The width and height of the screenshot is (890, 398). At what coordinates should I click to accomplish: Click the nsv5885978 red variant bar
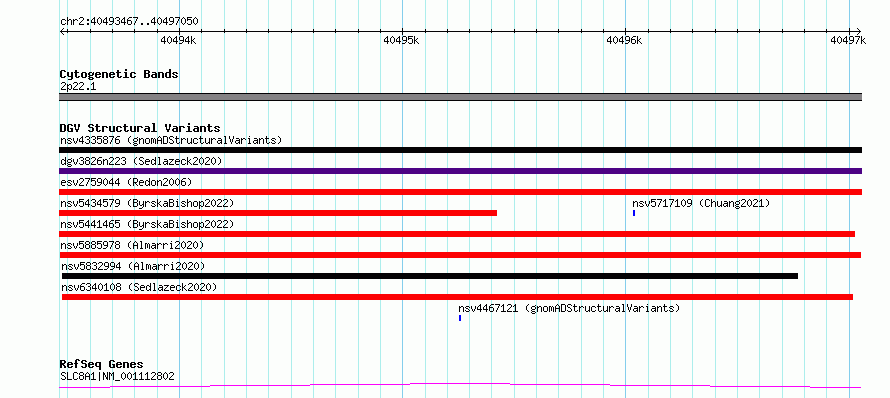[x=460, y=255]
